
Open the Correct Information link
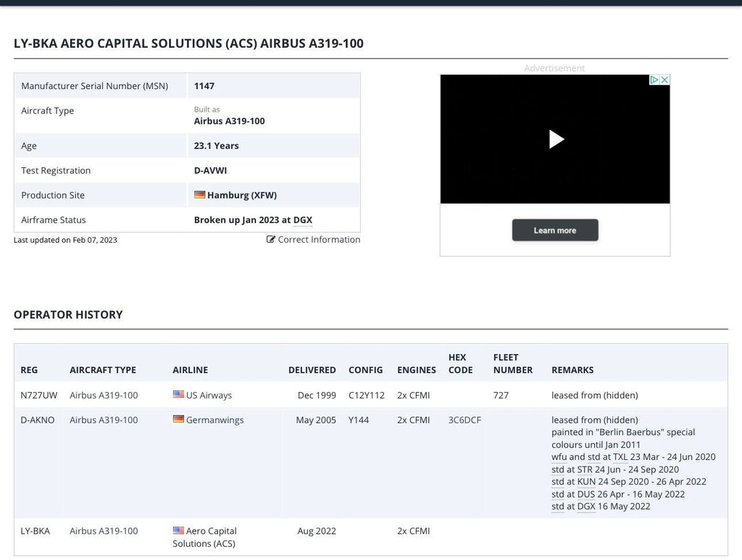tap(313, 239)
